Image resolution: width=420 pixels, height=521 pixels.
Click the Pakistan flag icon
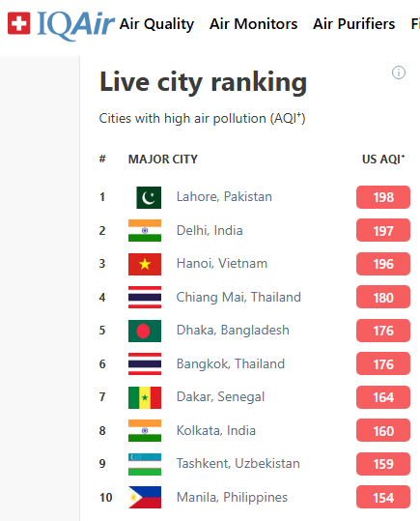click(149, 197)
